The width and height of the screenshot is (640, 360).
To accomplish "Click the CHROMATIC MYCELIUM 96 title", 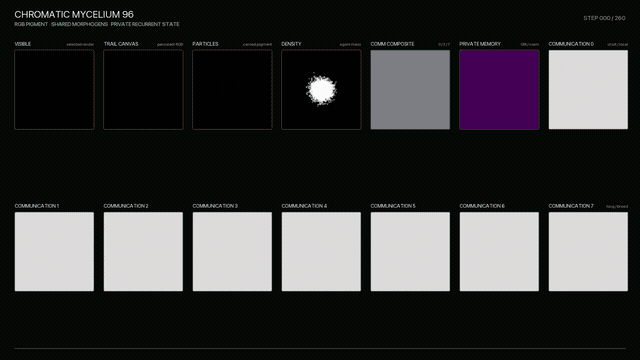I will [x=74, y=15].
